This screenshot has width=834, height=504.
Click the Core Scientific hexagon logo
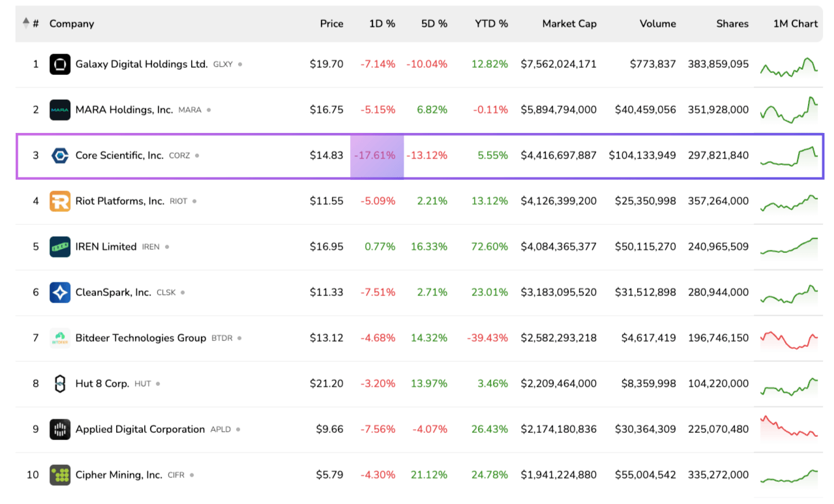(60, 156)
